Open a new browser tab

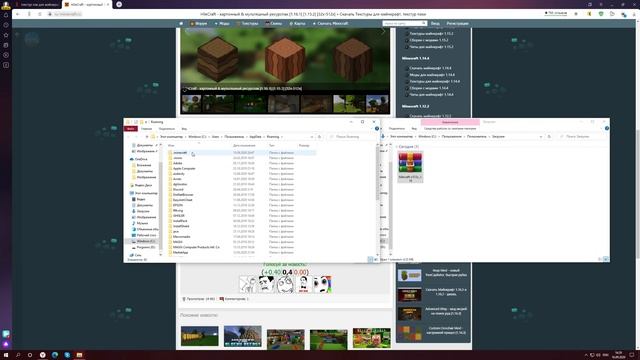pyautogui.click(x=119, y=4)
